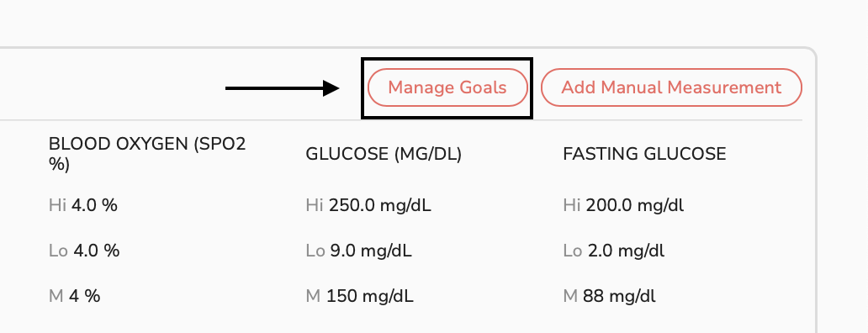Click Fasting Glucose M value 88 mg/dl
This screenshot has height=333, width=868.
pos(619,297)
